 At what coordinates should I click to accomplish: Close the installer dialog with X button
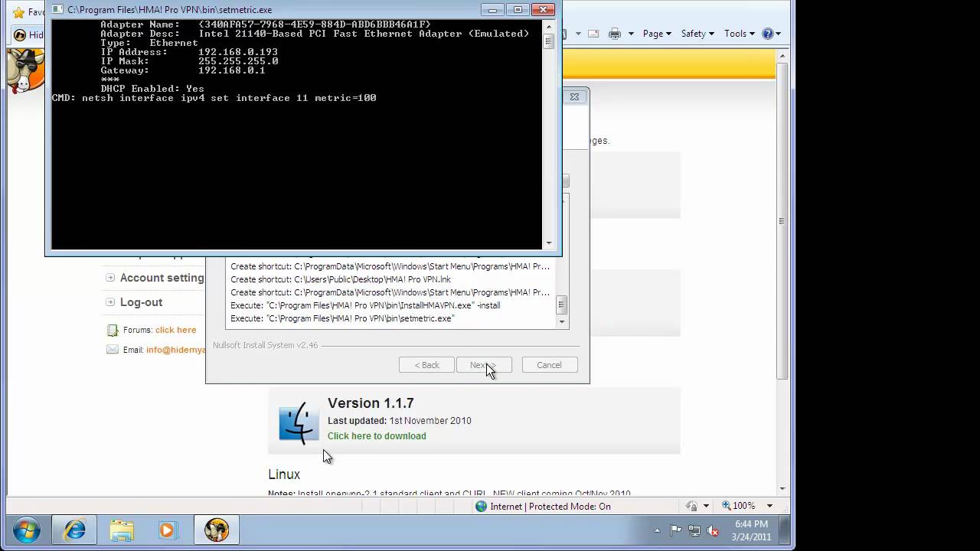click(576, 96)
